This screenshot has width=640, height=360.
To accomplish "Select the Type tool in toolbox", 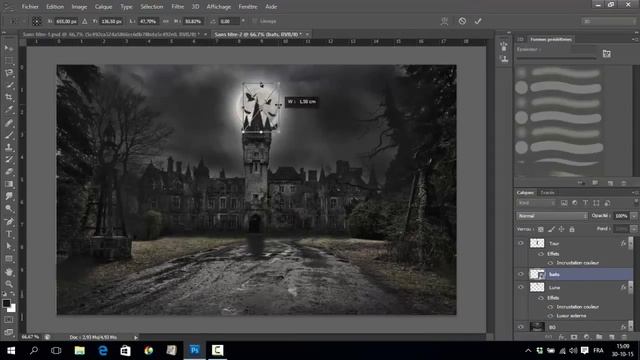I will (x=9, y=234).
